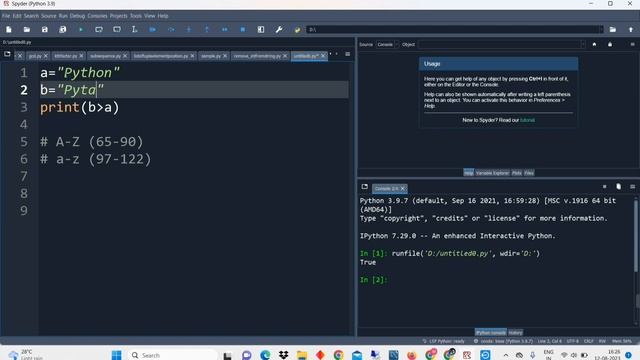Open the Run menu
The width and height of the screenshot is (640, 360).
63,16
